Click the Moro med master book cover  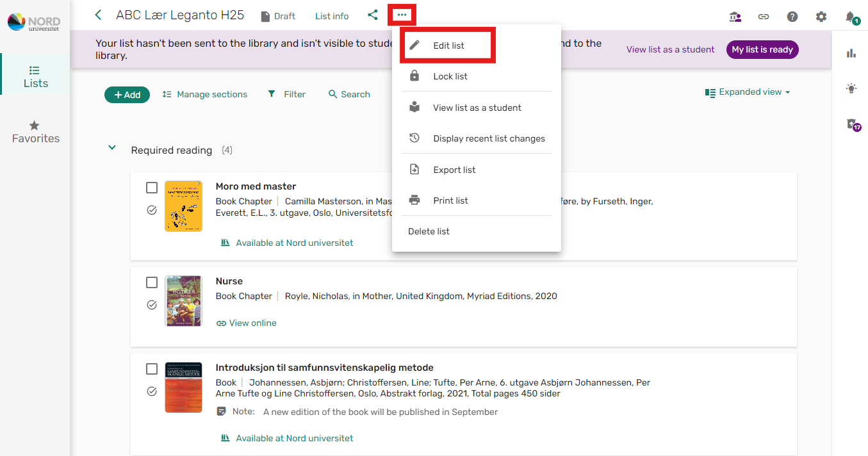tap(183, 206)
